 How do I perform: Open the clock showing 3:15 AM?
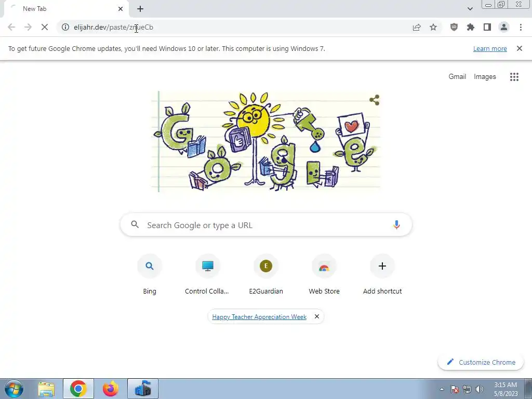[x=506, y=389]
